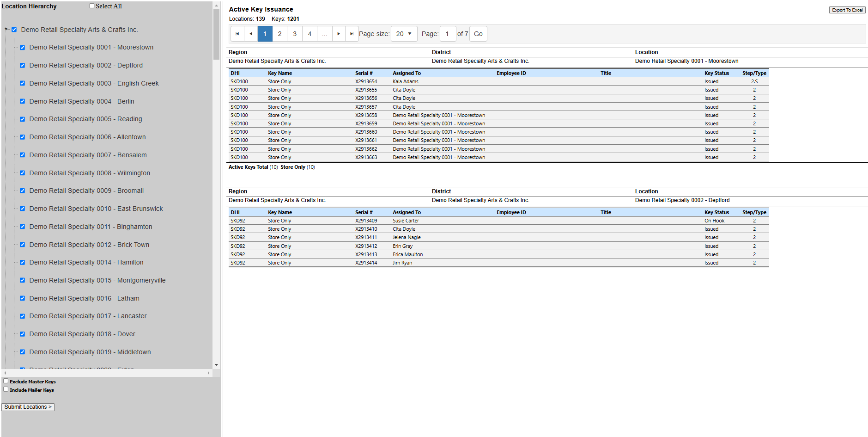The width and height of the screenshot is (868, 437).
Task: Open the Page size dropdown
Action: click(x=404, y=34)
